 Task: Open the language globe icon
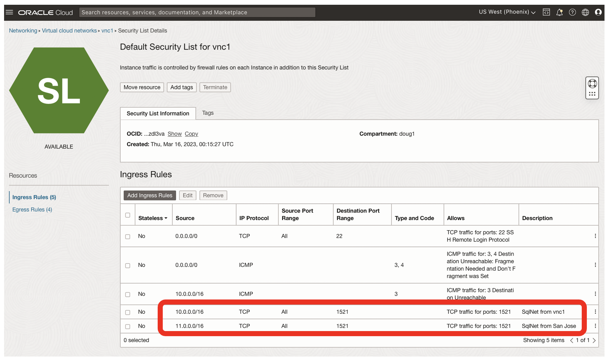[585, 12]
